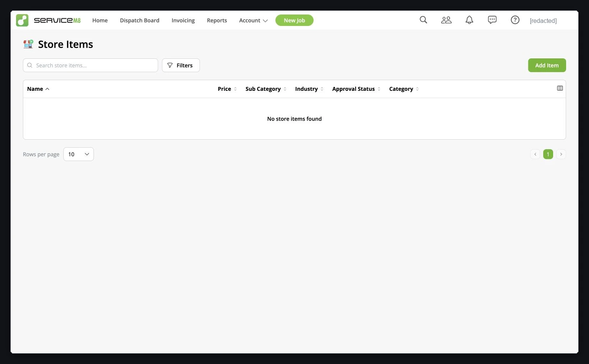Open the Filters panel

coord(181,65)
